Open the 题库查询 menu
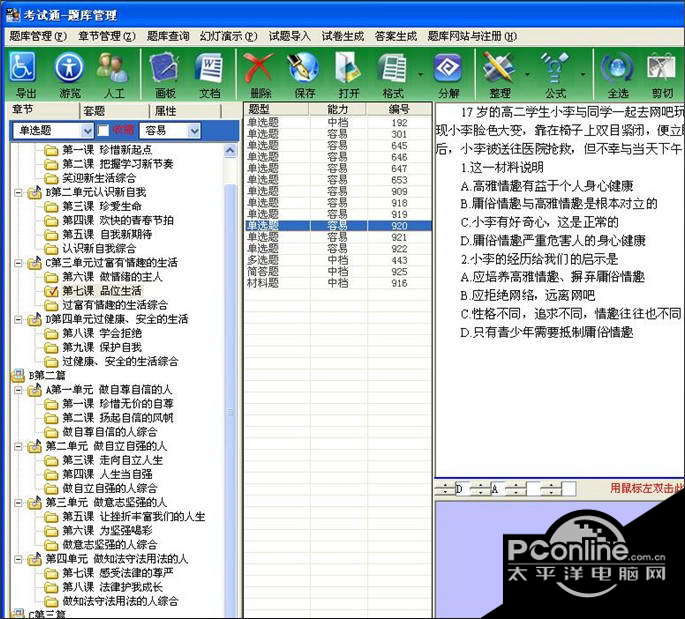The image size is (685, 619). (x=168, y=36)
